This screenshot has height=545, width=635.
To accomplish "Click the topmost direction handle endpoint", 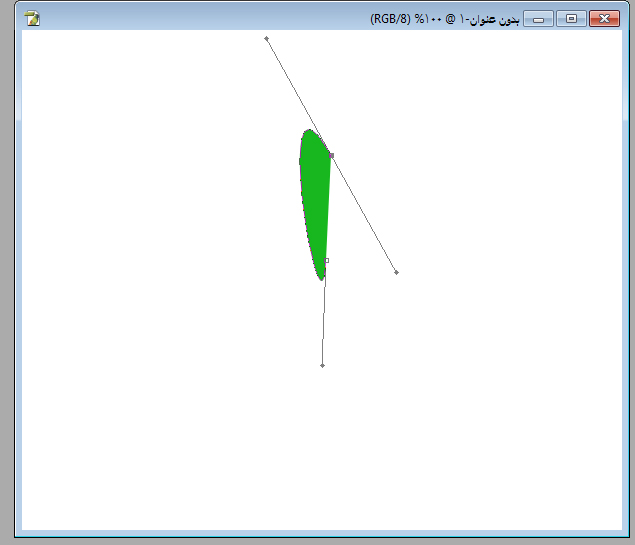I will point(266,39).
